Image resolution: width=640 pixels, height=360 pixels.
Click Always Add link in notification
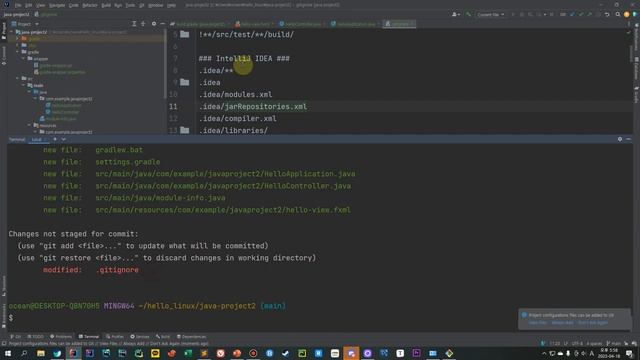(x=562, y=323)
